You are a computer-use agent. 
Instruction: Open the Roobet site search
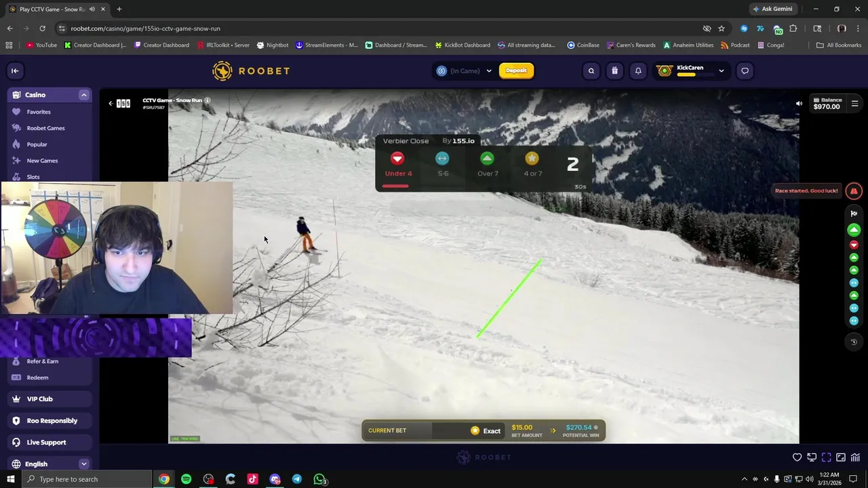591,70
